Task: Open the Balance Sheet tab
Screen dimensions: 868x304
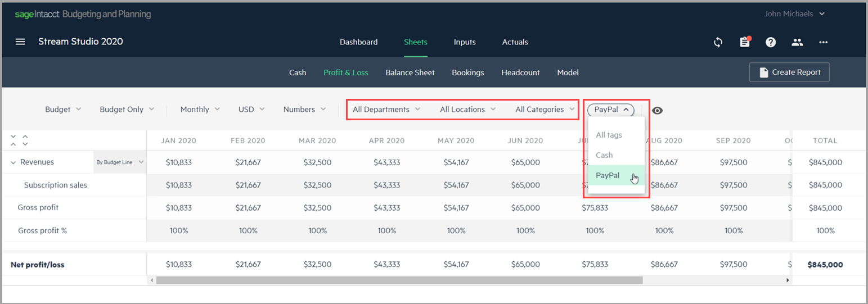Action: [410, 72]
